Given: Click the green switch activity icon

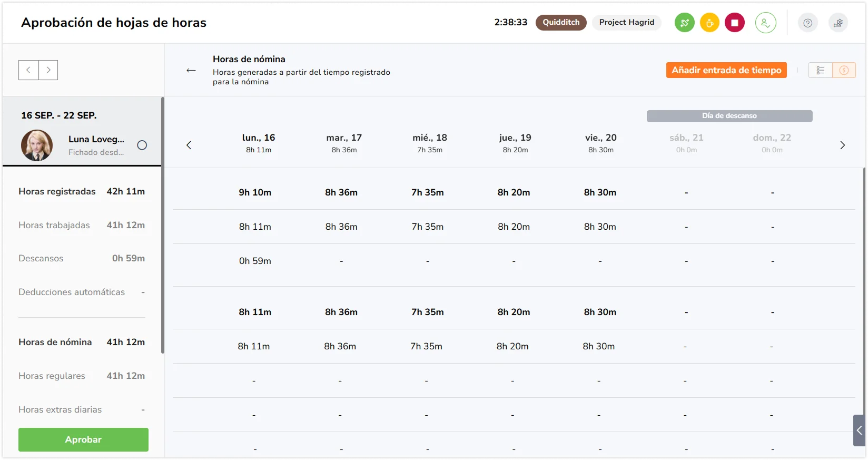Looking at the screenshot, I should [685, 23].
